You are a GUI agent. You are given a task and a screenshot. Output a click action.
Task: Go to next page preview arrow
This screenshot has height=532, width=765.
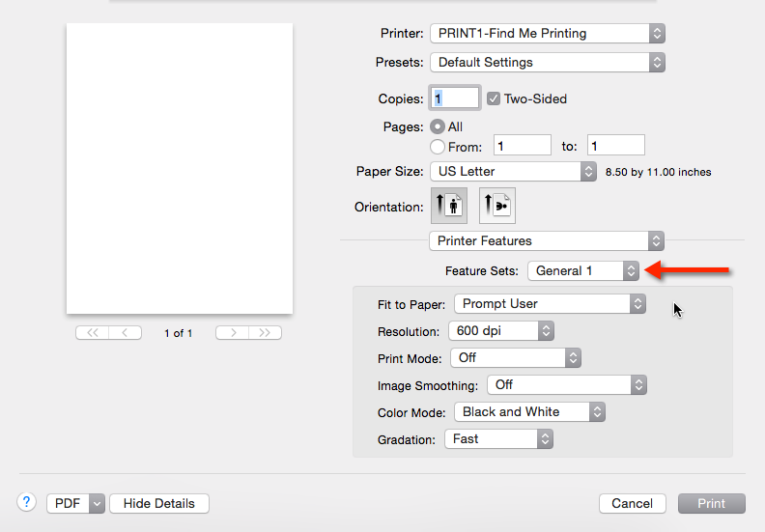233,333
